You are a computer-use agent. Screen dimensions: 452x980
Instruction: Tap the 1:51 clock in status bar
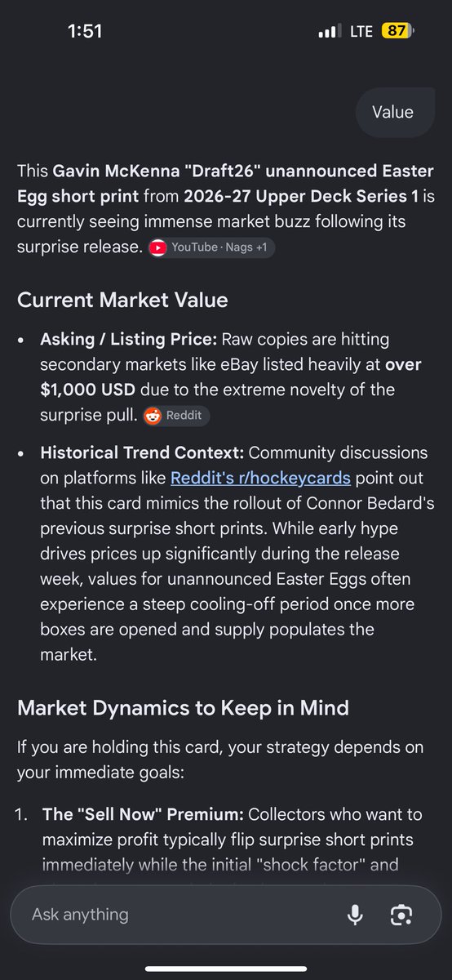coord(85,31)
